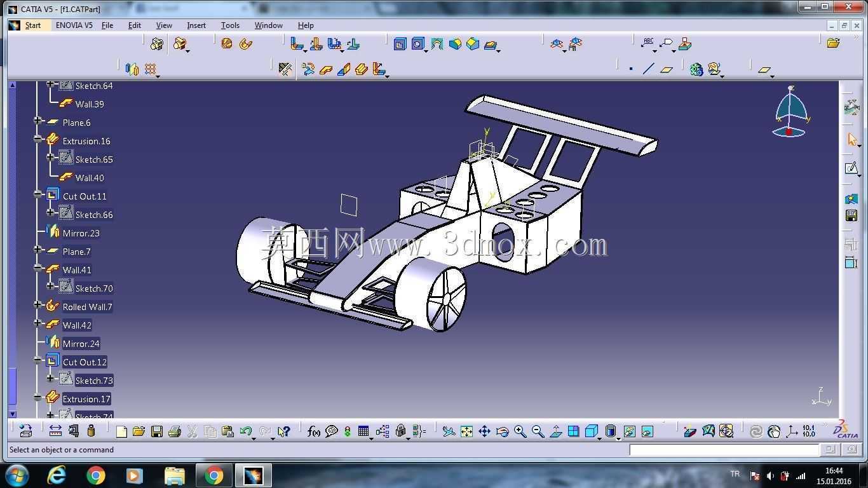868x488 pixels.
Task: Open the File menu
Action: [107, 25]
